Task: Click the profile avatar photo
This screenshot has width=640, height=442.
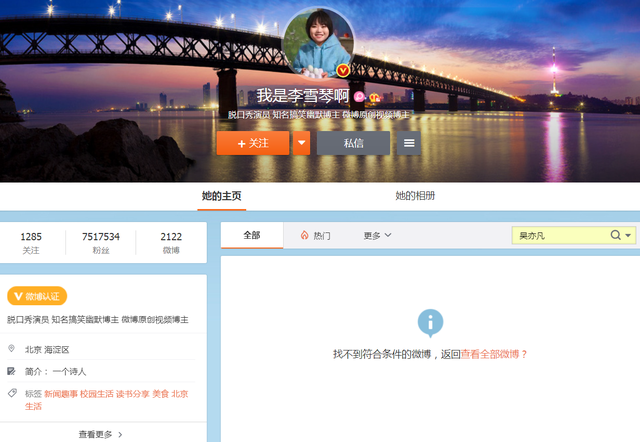Action: click(x=318, y=42)
